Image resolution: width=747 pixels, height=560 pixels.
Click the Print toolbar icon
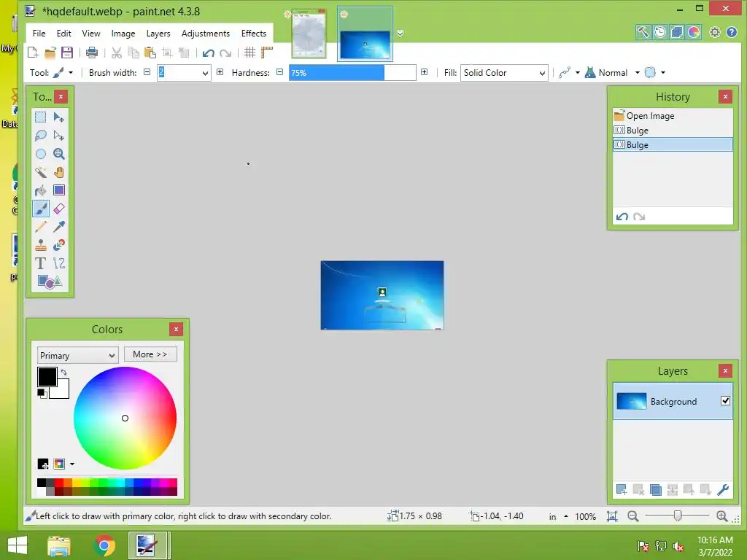[91, 52]
